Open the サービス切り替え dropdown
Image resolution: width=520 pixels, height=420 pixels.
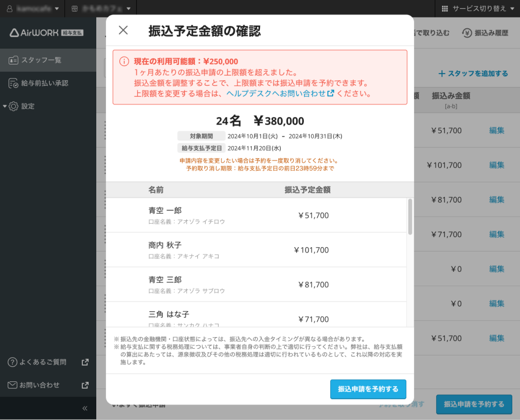coord(478,9)
